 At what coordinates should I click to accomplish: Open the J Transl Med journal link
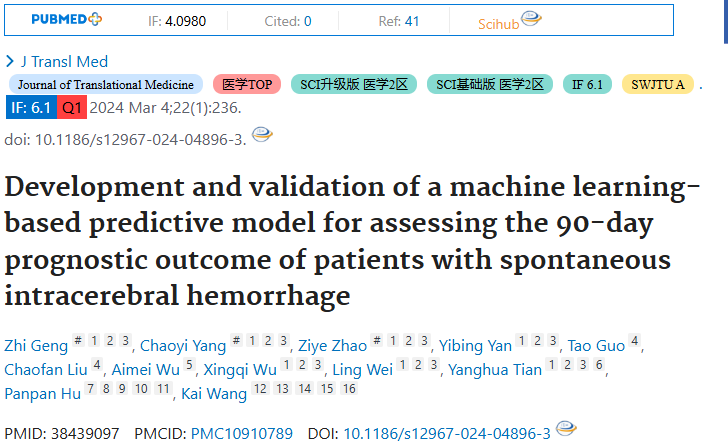pos(65,61)
